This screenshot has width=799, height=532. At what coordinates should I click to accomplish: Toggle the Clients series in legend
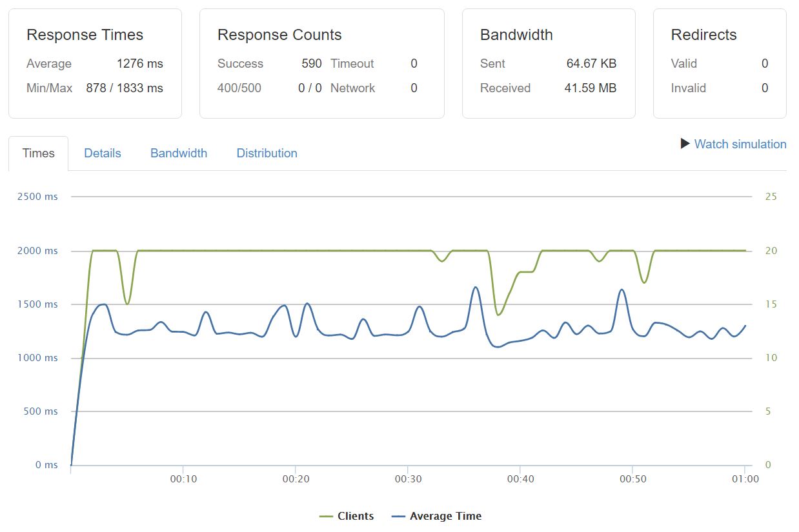(355, 516)
